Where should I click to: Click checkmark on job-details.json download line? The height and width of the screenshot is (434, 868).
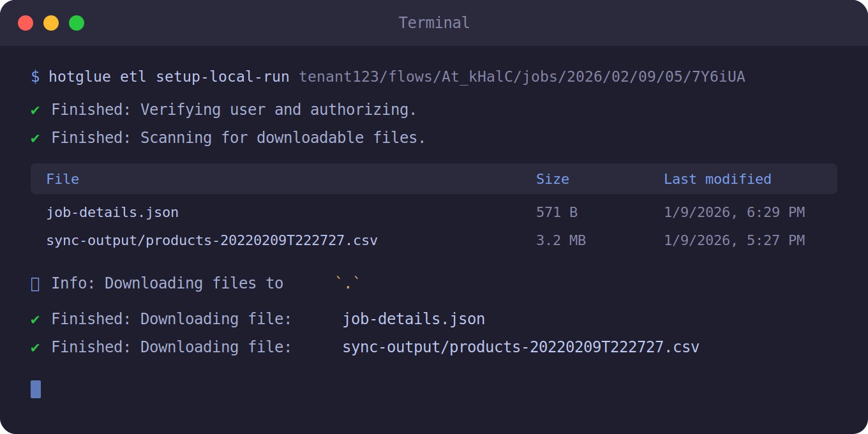click(35, 320)
